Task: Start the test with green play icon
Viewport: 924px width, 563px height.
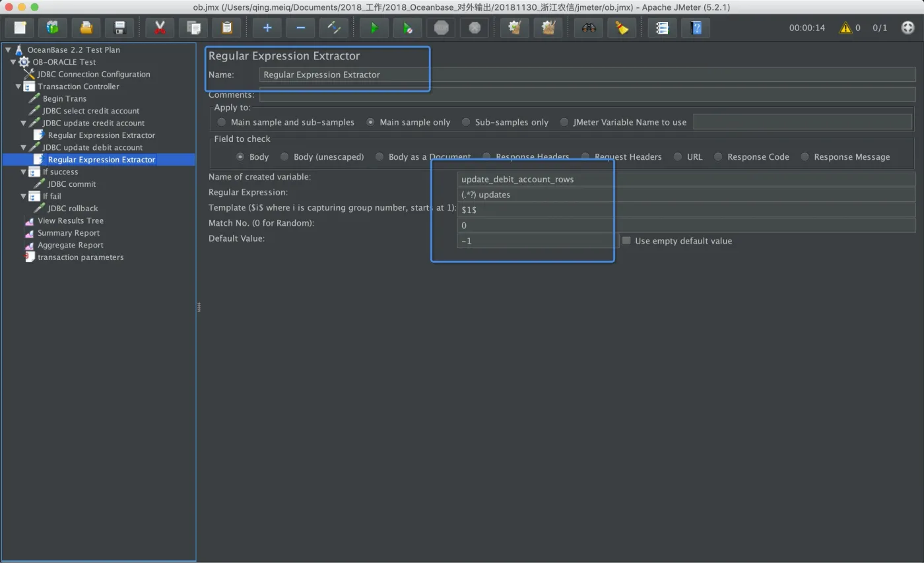Action: [374, 28]
